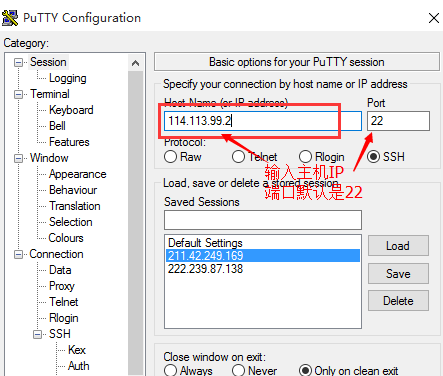Image resolution: width=443 pixels, height=376 pixels.
Task: Select the Raw protocol radio button
Action: 170,157
